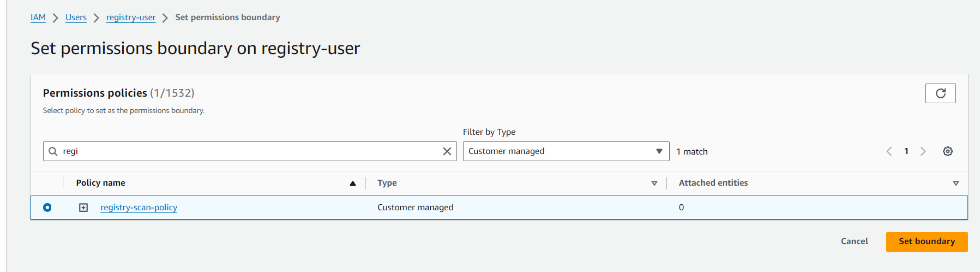Refresh the permissions policies list

(940, 93)
